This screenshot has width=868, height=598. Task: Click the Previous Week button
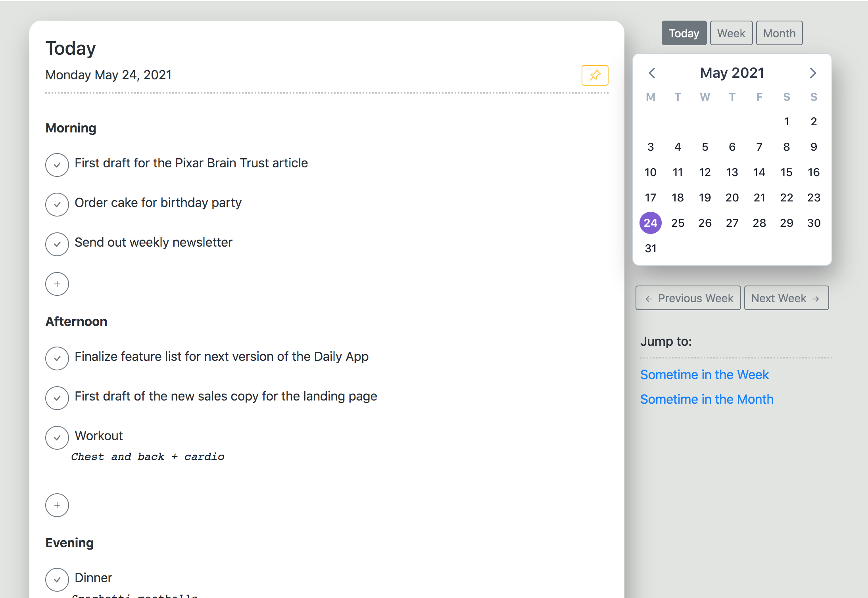point(688,298)
